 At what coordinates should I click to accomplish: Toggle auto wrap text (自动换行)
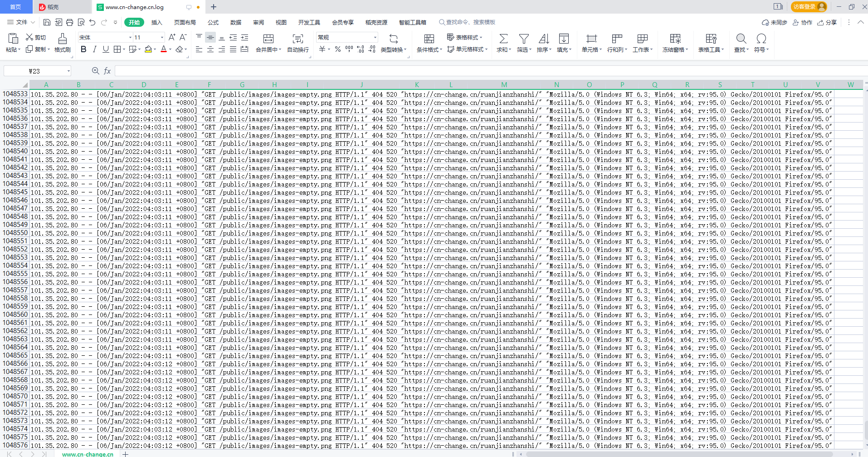[298, 43]
